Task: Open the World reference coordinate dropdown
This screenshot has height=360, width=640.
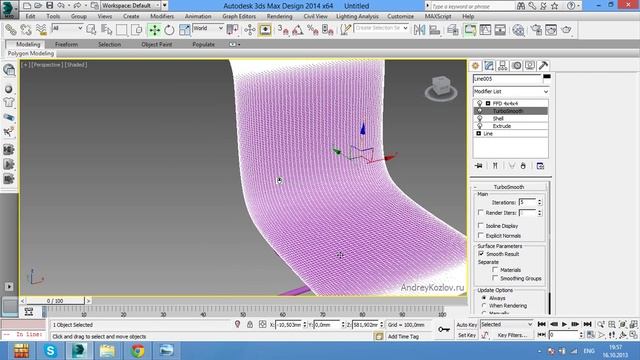Action: tap(208, 28)
